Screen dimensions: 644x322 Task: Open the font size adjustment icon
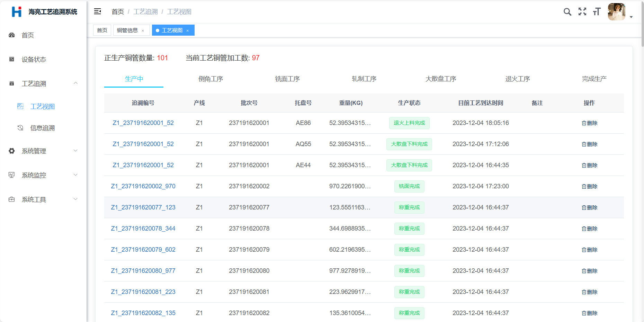(x=597, y=12)
